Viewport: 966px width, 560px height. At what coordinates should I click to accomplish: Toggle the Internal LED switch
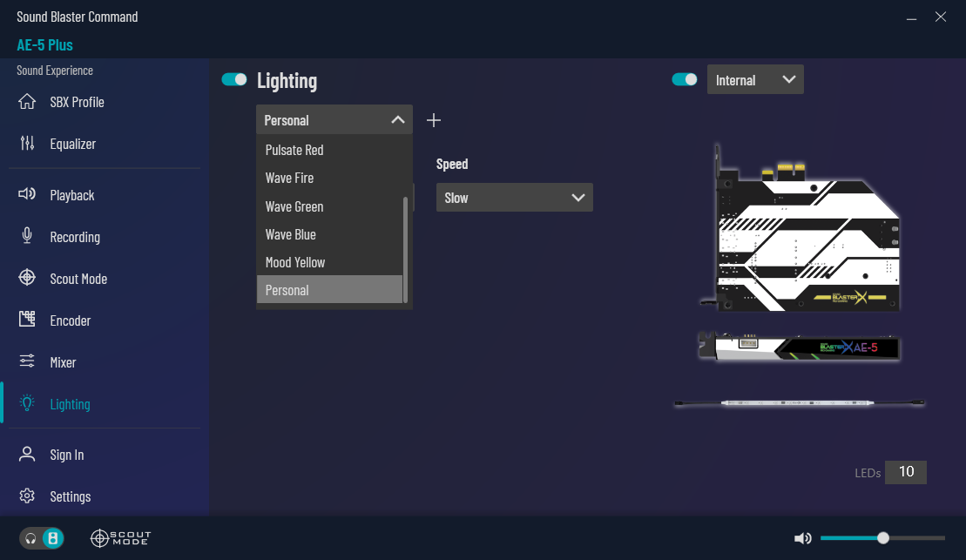(685, 79)
